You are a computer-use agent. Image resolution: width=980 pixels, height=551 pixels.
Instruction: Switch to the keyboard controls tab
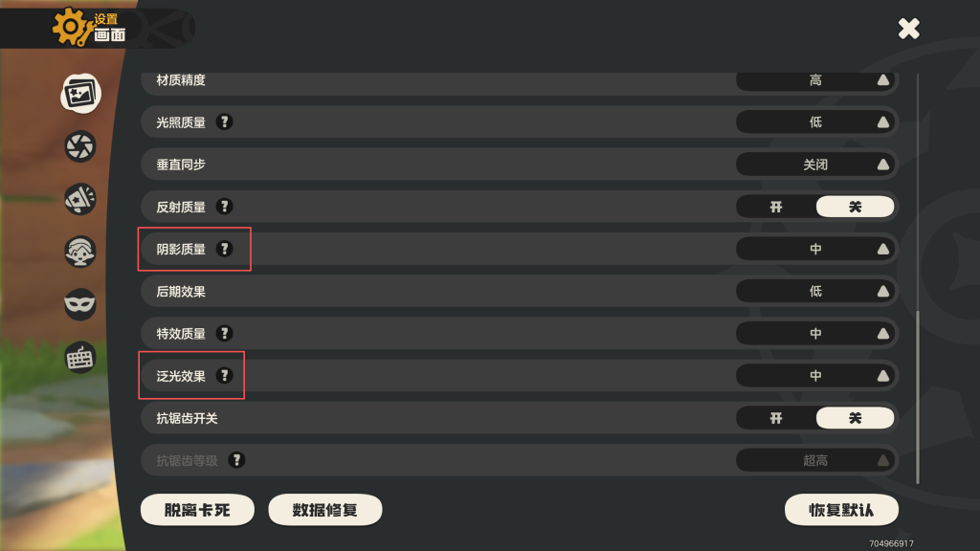(x=80, y=358)
